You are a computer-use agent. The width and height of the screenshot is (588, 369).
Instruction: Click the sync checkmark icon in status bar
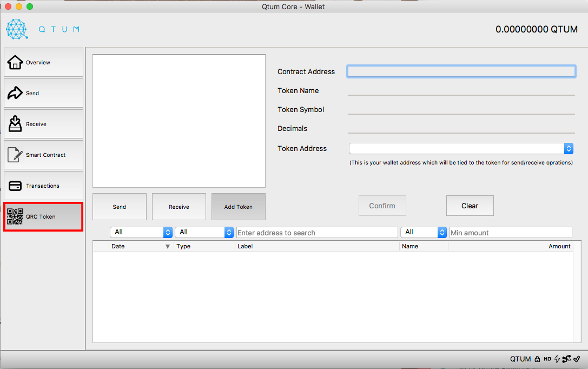[577, 359]
